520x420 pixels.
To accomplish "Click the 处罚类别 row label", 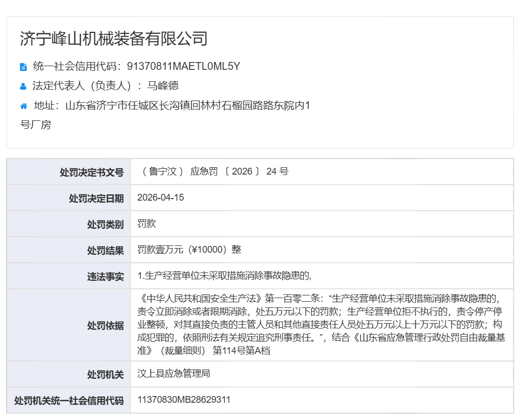I will pyautogui.click(x=105, y=225).
